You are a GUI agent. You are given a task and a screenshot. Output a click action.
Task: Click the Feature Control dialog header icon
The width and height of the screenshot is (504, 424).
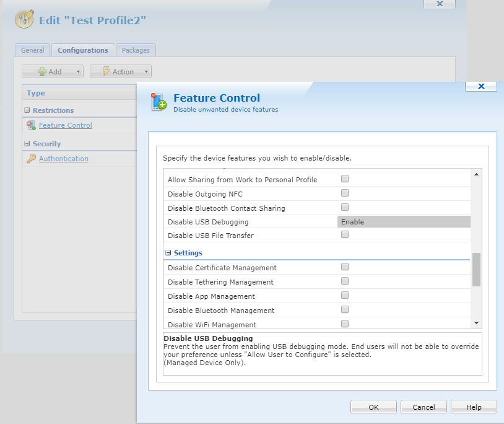pyautogui.click(x=159, y=102)
